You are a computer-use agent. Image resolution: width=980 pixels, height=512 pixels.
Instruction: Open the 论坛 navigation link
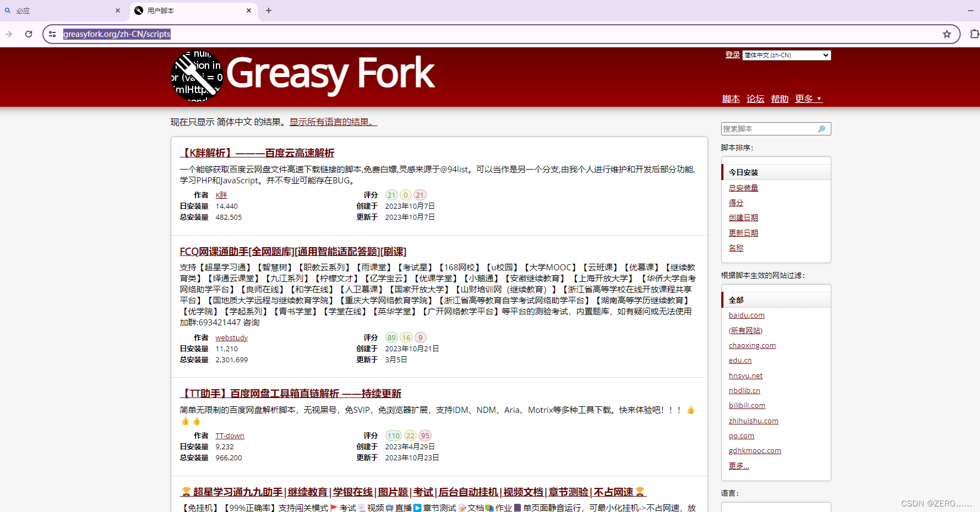(x=755, y=99)
